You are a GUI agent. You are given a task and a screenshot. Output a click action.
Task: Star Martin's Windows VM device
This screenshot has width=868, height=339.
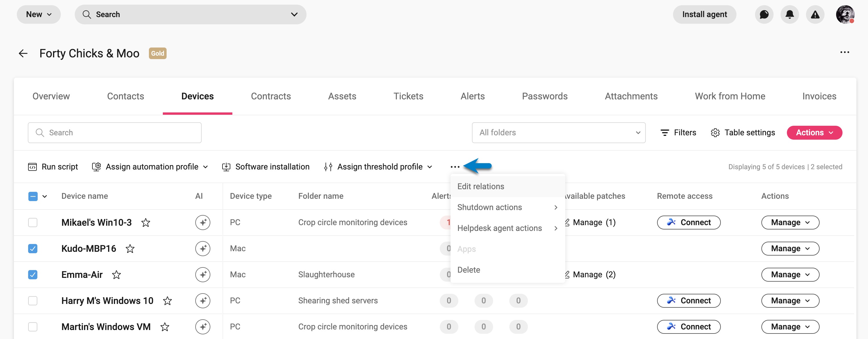tap(165, 327)
